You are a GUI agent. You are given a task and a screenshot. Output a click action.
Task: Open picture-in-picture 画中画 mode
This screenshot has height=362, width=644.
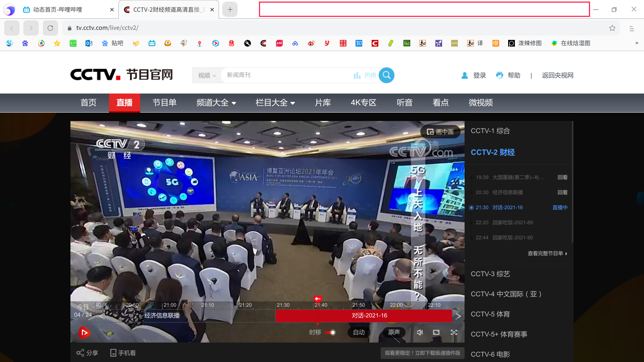click(440, 132)
